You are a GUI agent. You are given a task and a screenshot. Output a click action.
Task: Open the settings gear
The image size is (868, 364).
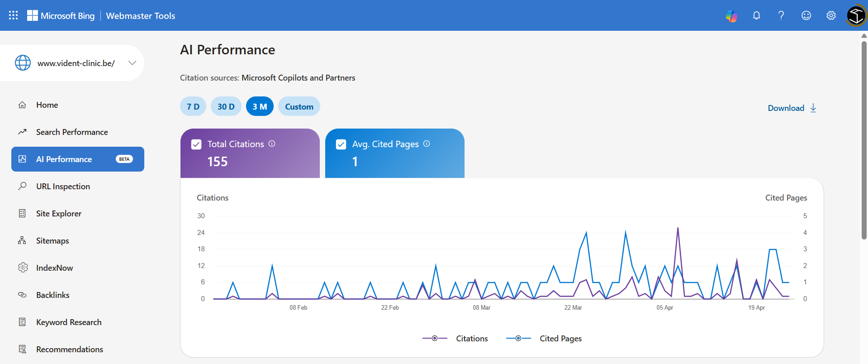tap(831, 15)
